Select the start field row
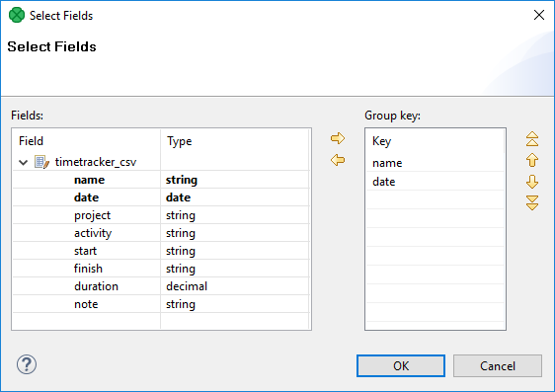555x392 pixels. click(x=161, y=251)
